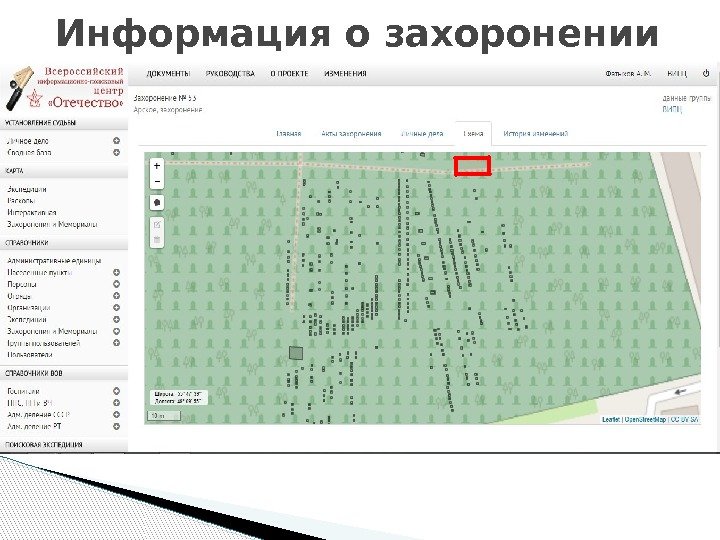Open Сводная база in sidebar
Screen dimensions: 720x540
click(29, 152)
